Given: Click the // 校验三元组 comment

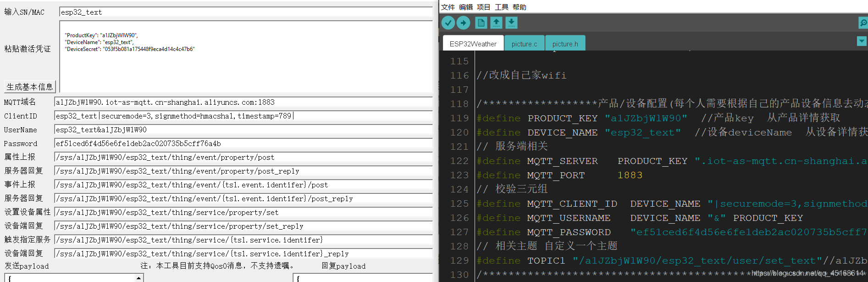Looking at the screenshot, I should [512, 189].
